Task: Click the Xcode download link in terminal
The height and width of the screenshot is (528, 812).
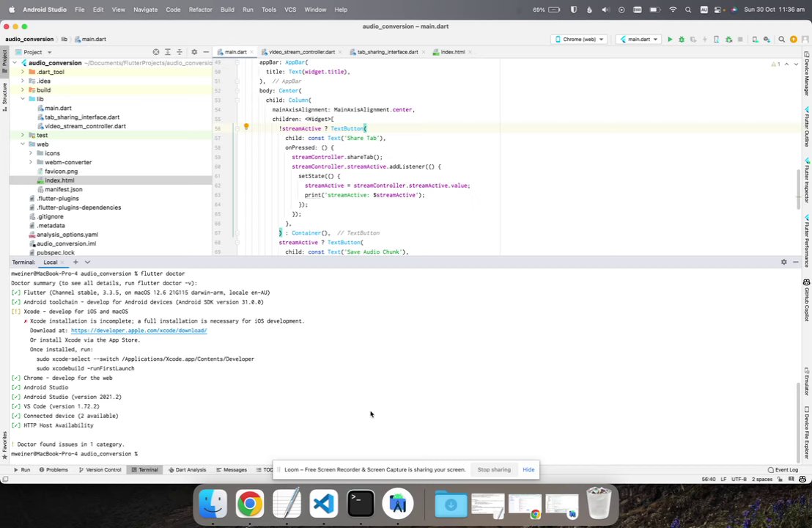Action: point(139,331)
